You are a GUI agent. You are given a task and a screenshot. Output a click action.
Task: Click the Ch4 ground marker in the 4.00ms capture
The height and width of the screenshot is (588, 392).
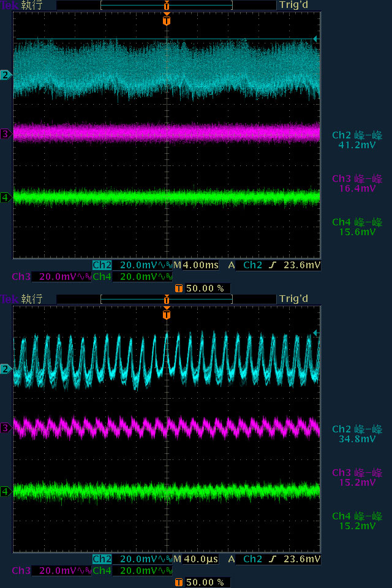[x=6, y=197]
